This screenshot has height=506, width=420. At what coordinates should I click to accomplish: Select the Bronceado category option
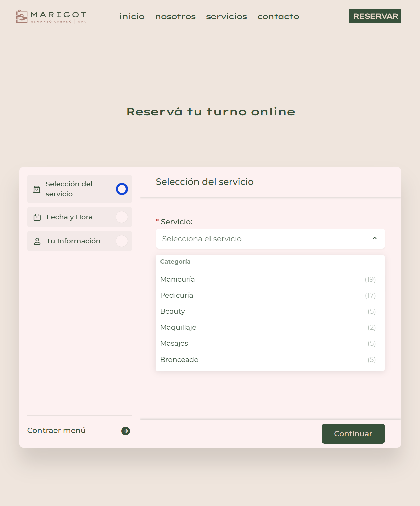point(179,360)
